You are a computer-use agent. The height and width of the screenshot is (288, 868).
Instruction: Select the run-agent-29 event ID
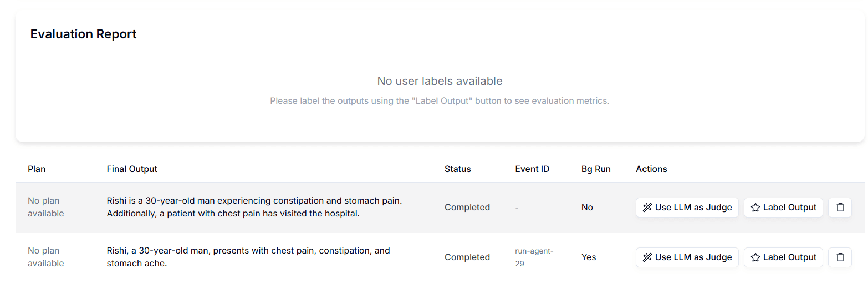tap(534, 257)
